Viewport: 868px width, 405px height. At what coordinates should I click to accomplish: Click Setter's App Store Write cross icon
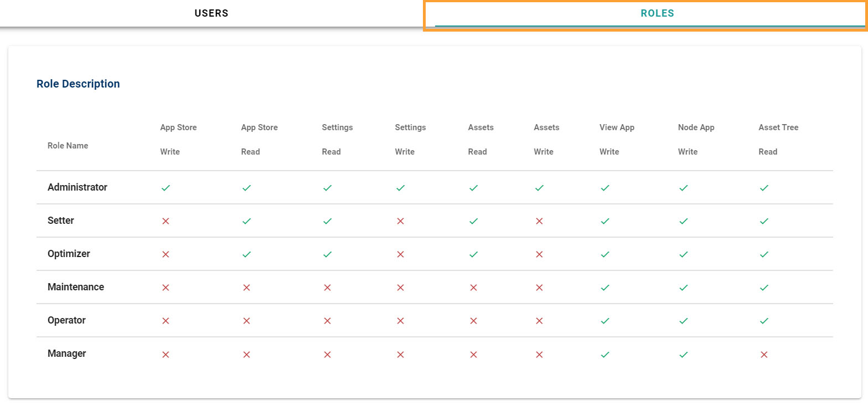[x=166, y=221]
